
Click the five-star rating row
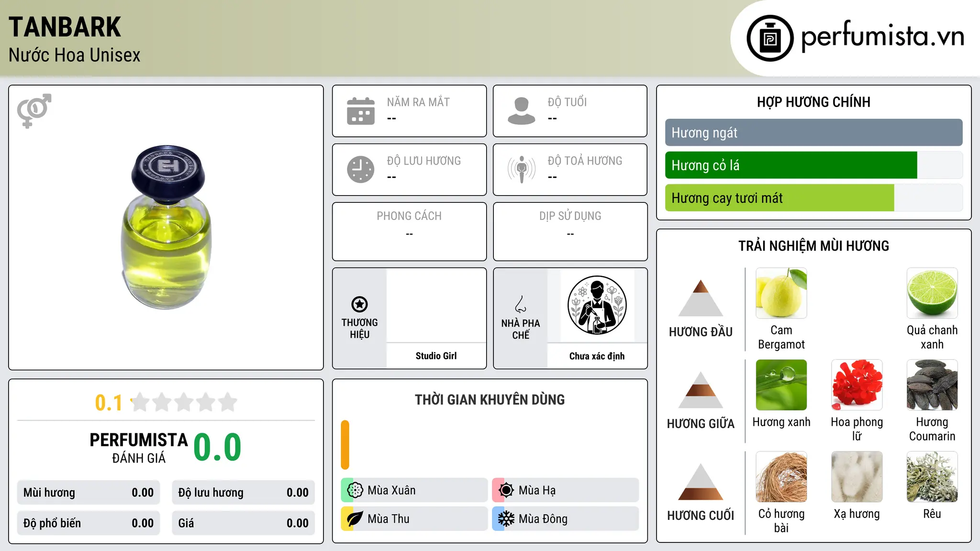pos(184,402)
